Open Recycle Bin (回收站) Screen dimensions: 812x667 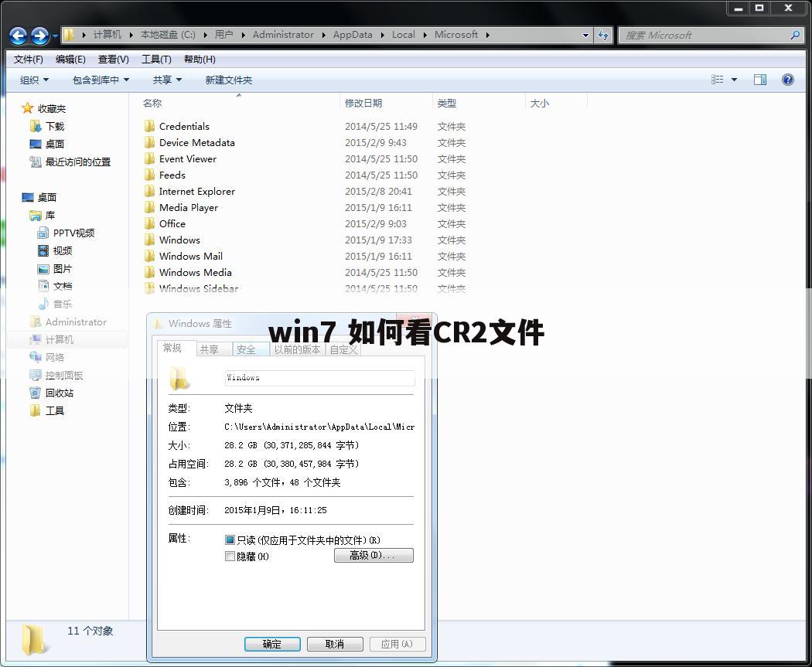pyautogui.click(x=51, y=393)
